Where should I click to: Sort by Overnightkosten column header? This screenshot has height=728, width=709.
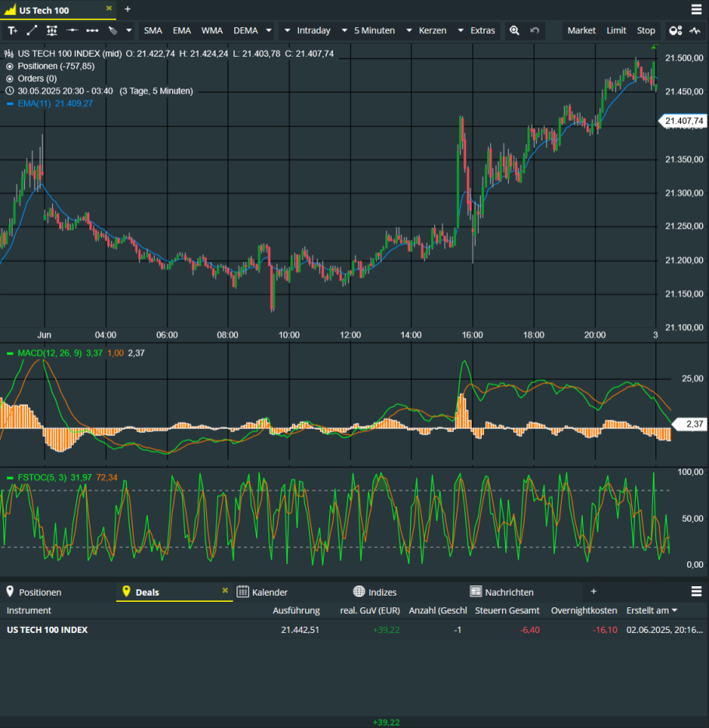[584, 610]
